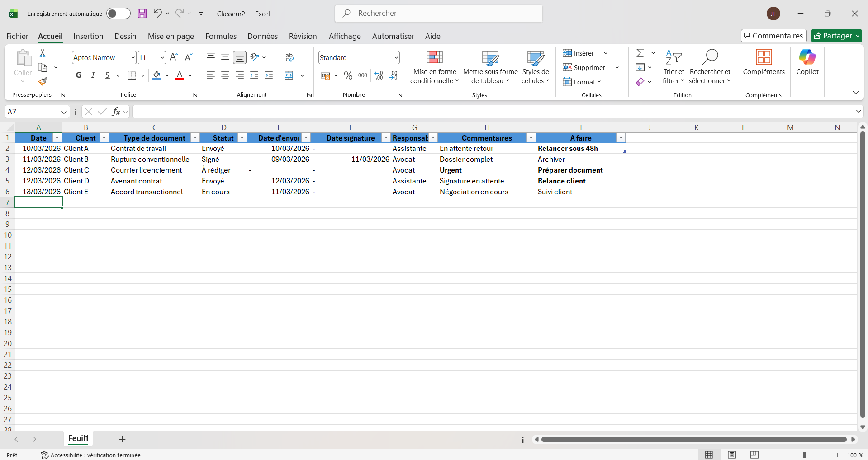Image resolution: width=868 pixels, height=460 pixels.
Task: Apply percent style formatting
Action: tap(348, 75)
